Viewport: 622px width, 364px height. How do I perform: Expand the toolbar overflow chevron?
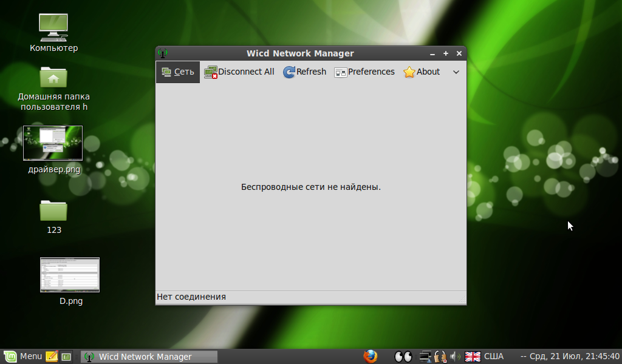456,72
